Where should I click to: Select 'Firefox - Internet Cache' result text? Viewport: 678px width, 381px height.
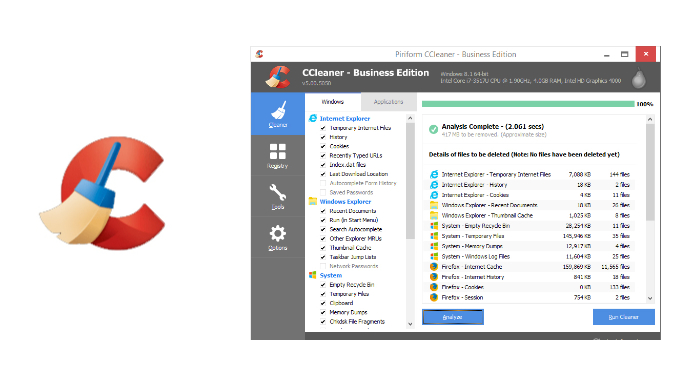click(472, 267)
